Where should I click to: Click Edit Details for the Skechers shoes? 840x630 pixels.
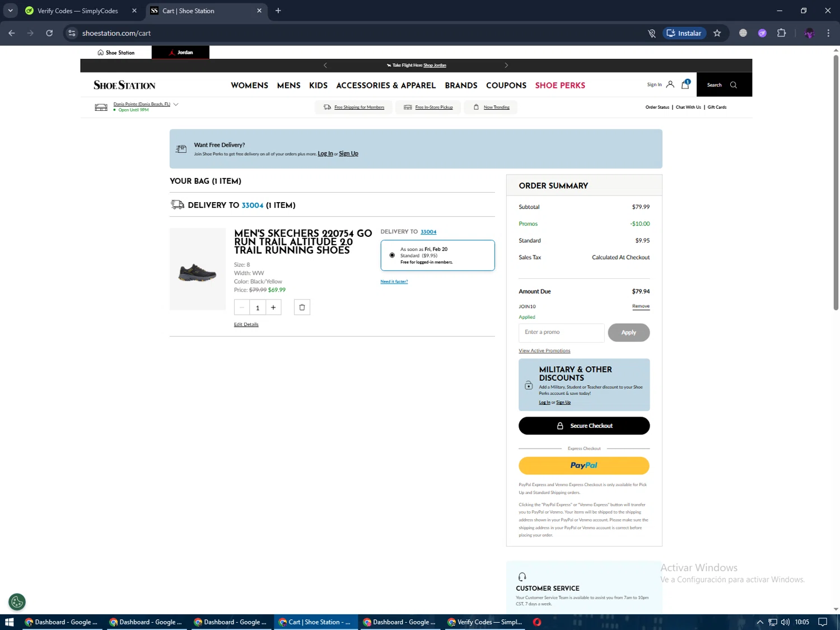[x=246, y=324]
